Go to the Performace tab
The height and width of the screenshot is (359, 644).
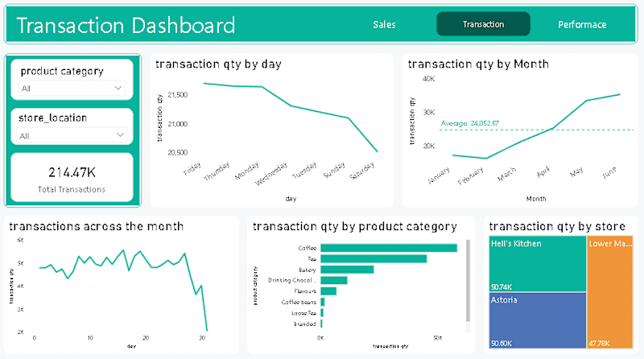(x=582, y=25)
